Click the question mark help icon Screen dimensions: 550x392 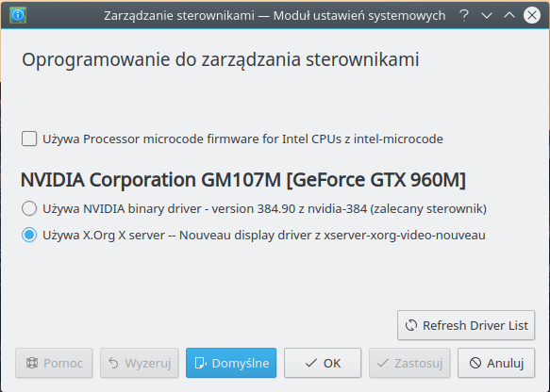coord(464,15)
